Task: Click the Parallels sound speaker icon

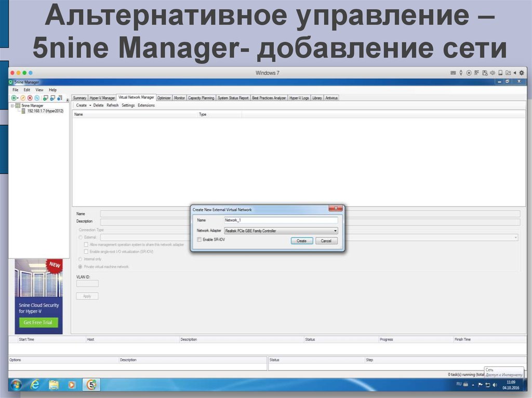Action: pyautogui.click(x=493, y=73)
